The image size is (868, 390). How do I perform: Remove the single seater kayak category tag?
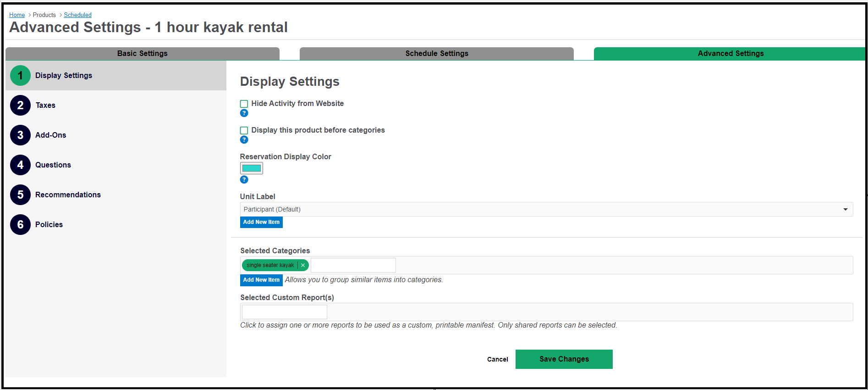coord(303,265)
